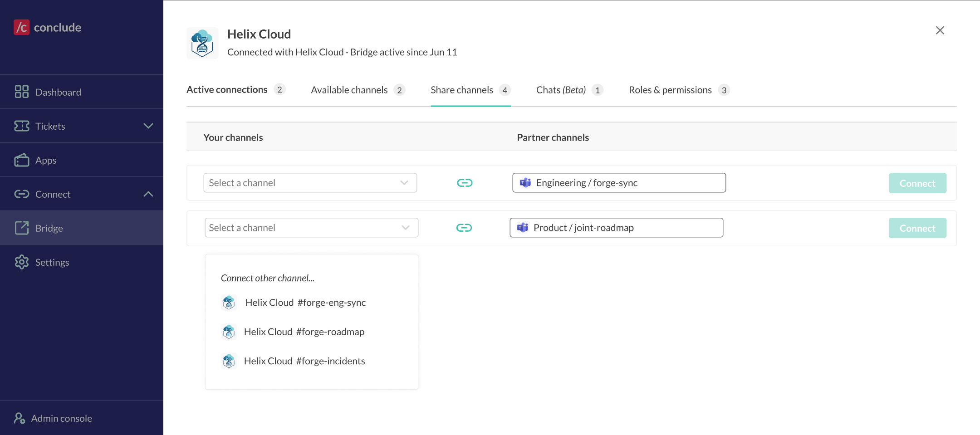Click the Product / joint-roadmap partner field
980x435 pixels.
point(617,228)
